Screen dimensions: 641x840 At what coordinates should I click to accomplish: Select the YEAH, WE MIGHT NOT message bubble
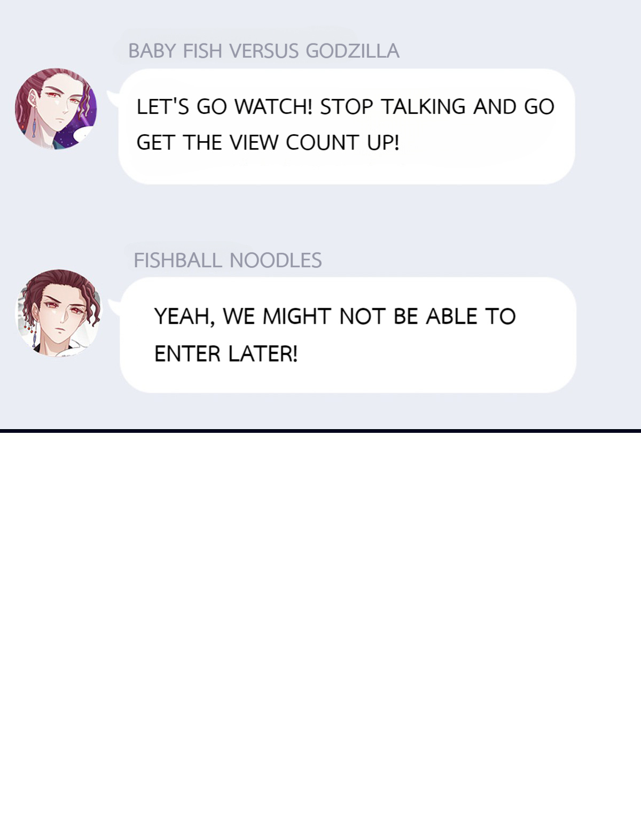pyautogui.click(x=348, y=335)
